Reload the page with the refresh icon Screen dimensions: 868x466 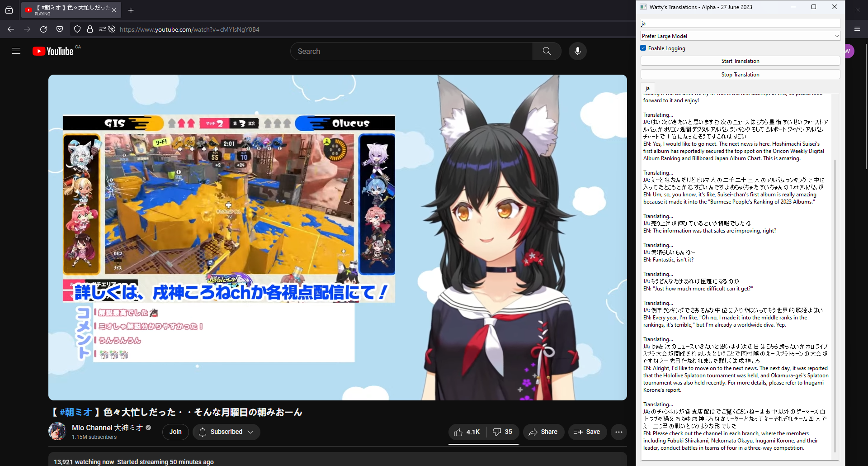(43, 29)
